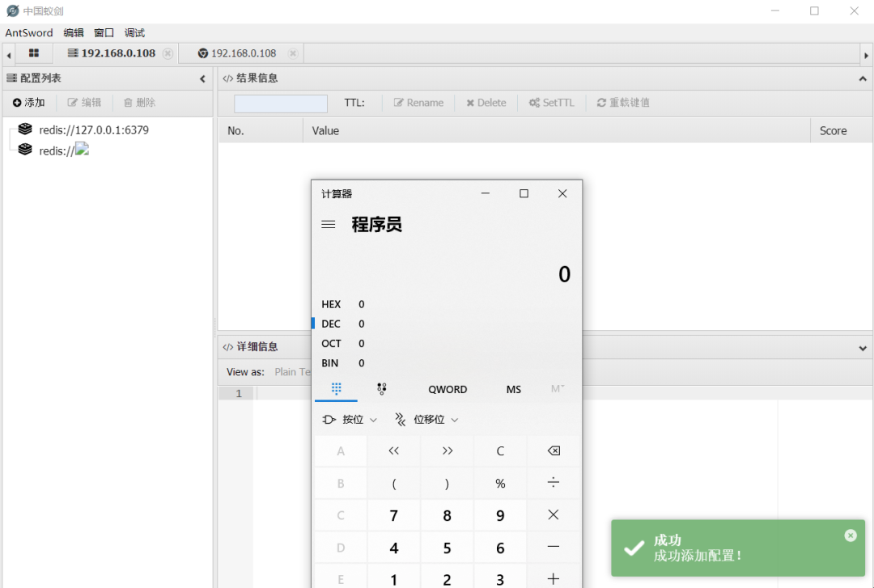Maximize the 计算器 window
Image resolution: width=874 pixels, height=588 pixels.
point(524,193)
